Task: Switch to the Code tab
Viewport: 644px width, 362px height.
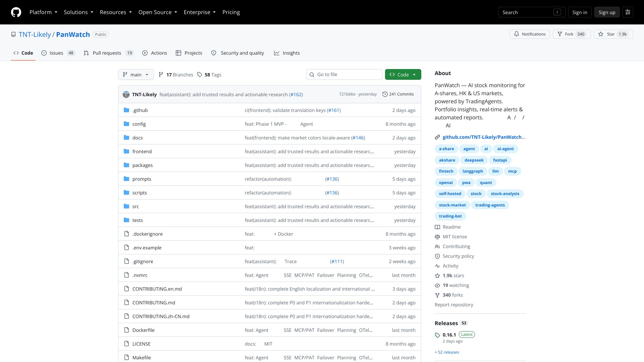Action: tap(23, 53)
